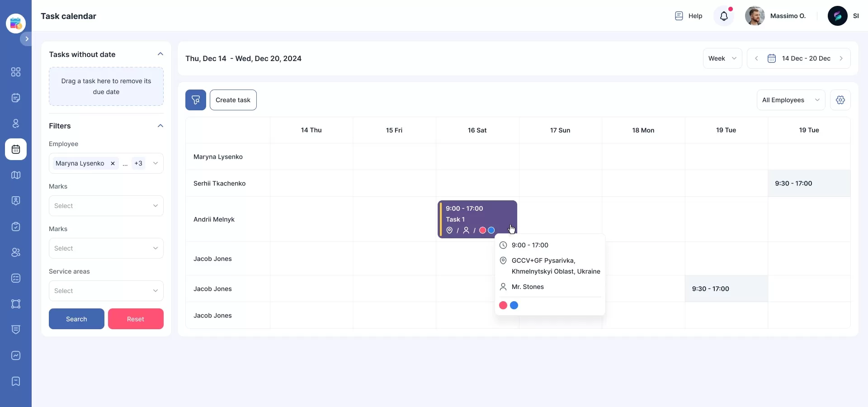The height and width of the screenshot is (407, 868).
Task: Click the red color mark in the task tooltip
Action: 503,305
